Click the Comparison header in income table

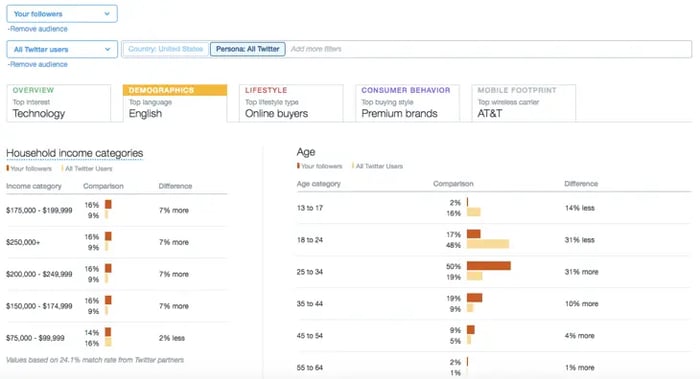(103, 186)
